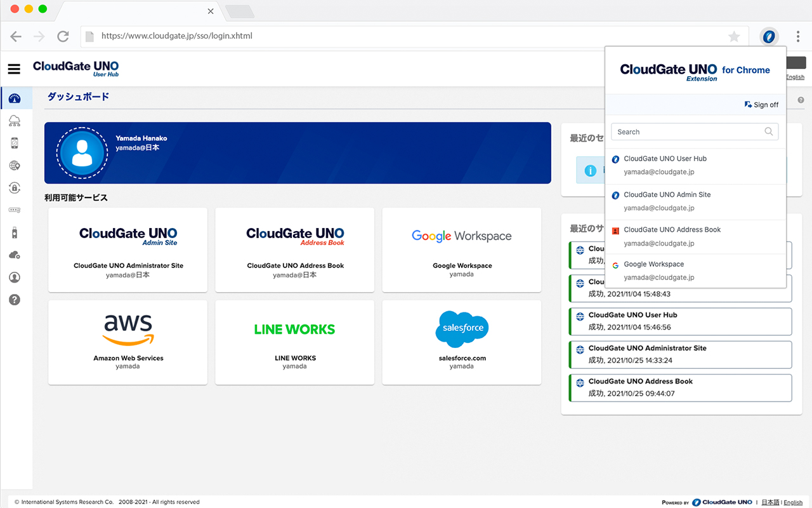Screen dimensions: 812x508
Task: Switch language to 日本語 using the footer link
Action: coord(771,502)
